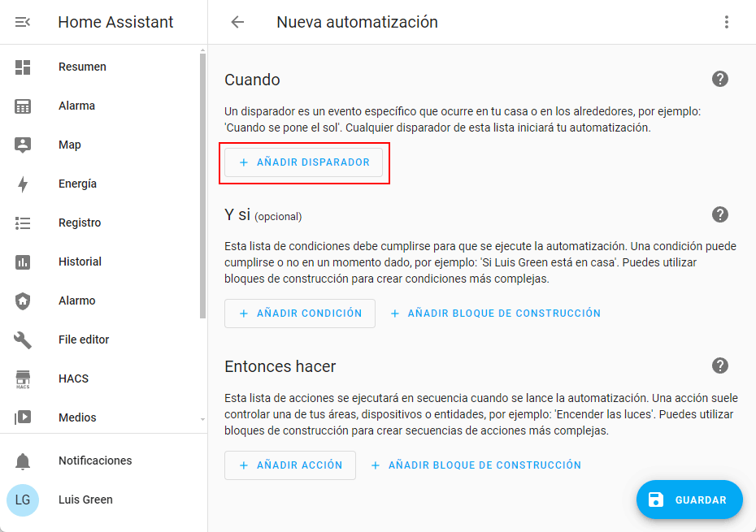Click the Historial chart icon
Screen dimensions: 756x532
pos(23,262)
